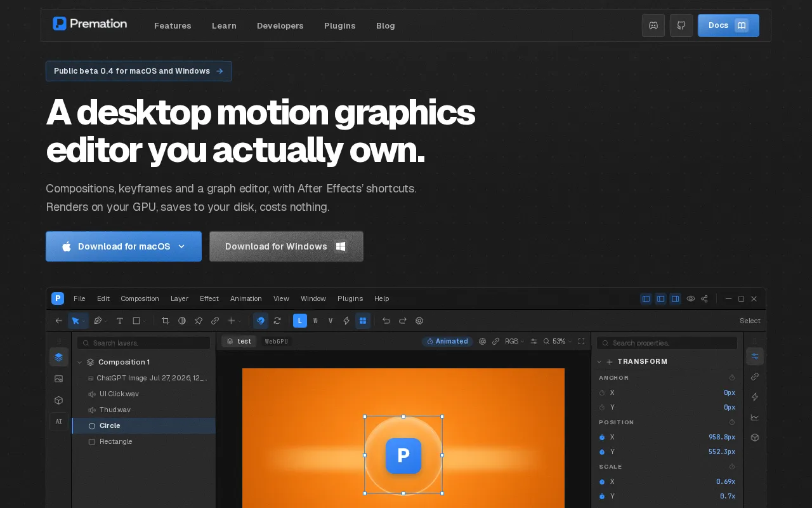This screenshot has width=812, height=508.
Task: Open the Layers panel in the left sidebar
Action: [59, 357]
